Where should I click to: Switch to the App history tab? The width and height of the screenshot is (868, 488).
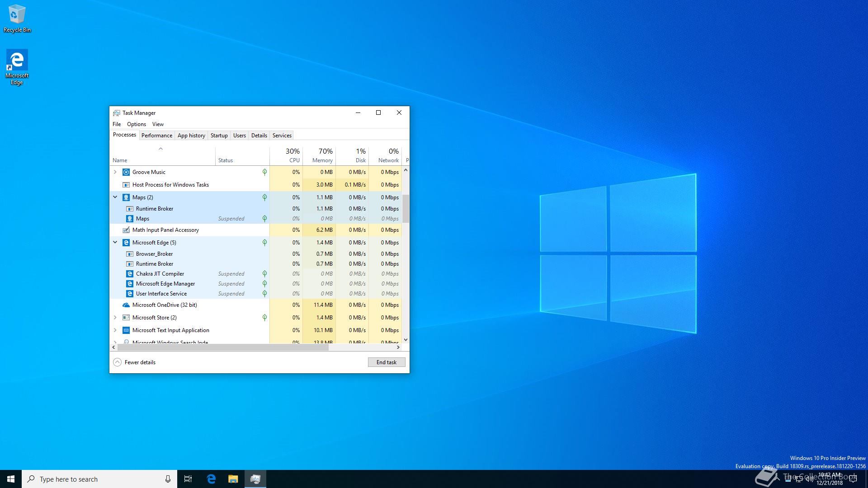191,136
